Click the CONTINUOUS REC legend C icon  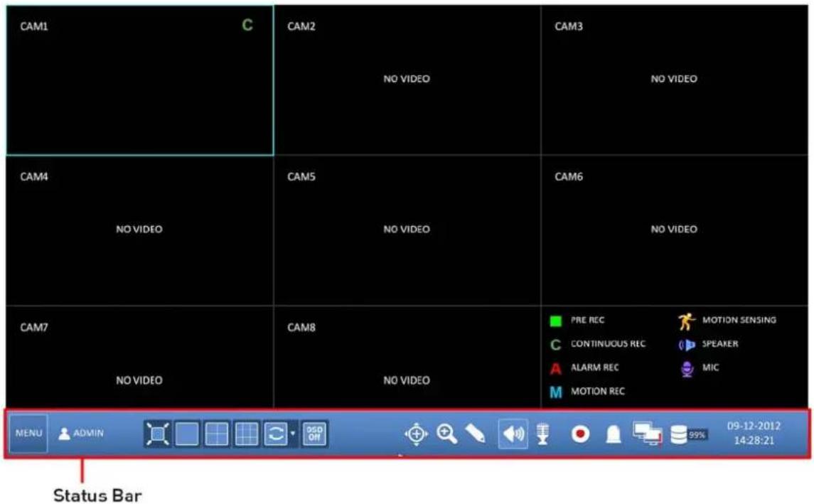coord(555,345)
